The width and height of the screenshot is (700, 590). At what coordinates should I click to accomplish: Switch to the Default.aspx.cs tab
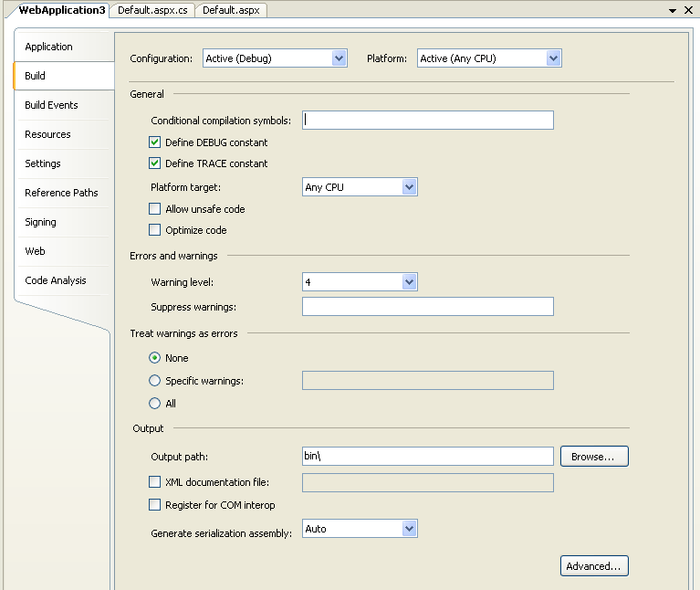[152, 10]
